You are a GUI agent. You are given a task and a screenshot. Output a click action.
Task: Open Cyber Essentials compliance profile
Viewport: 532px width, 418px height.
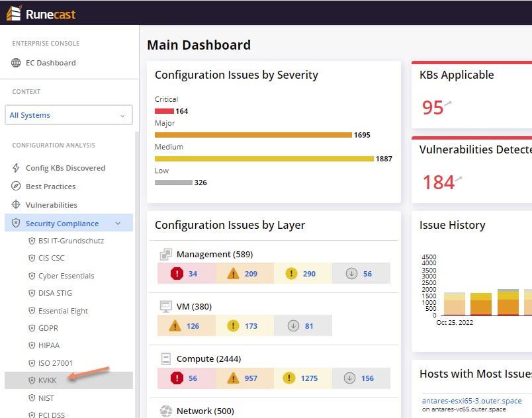(66, 276)
